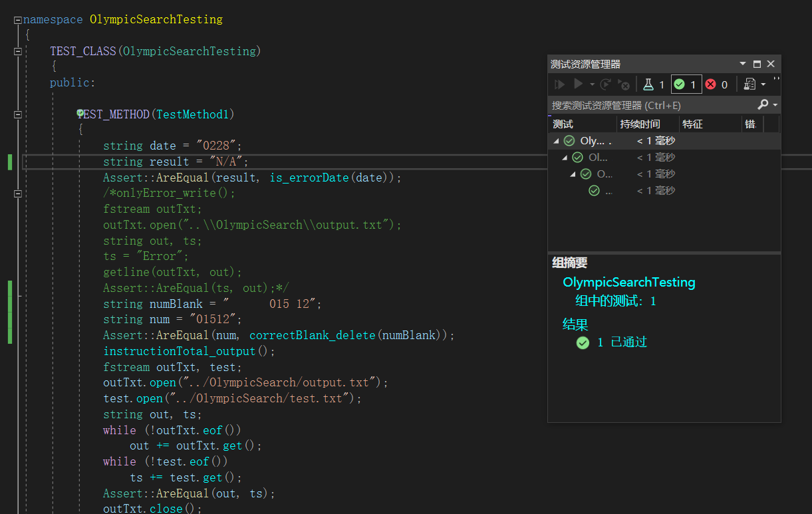
Task: Click passed status icon of top Oly... row
Action: [x=569, y=141]
